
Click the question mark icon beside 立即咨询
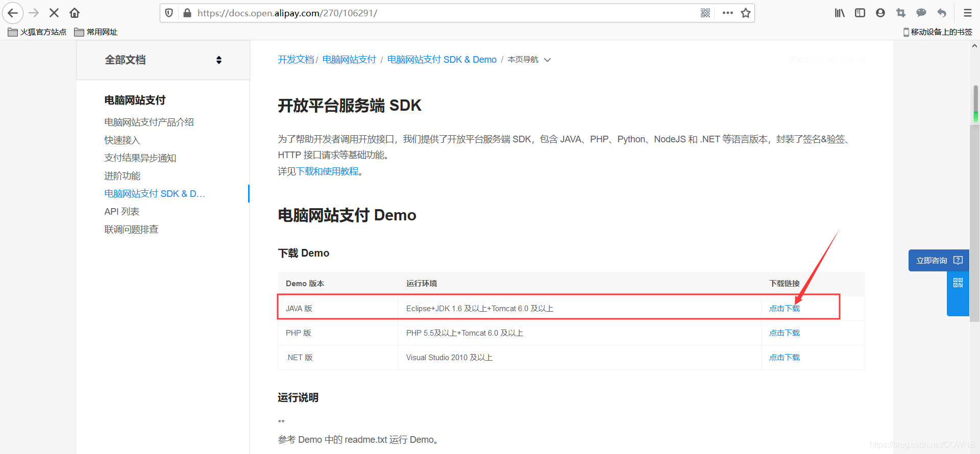[958, 260]
